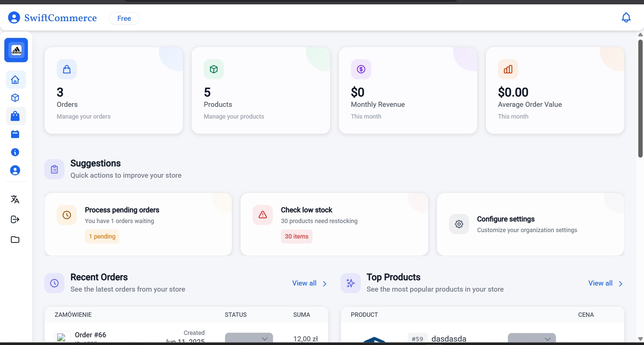The width and height of the screenshot is (644, 345).
Task: Change language with the translate icon
Action: (x=15, y=200)
